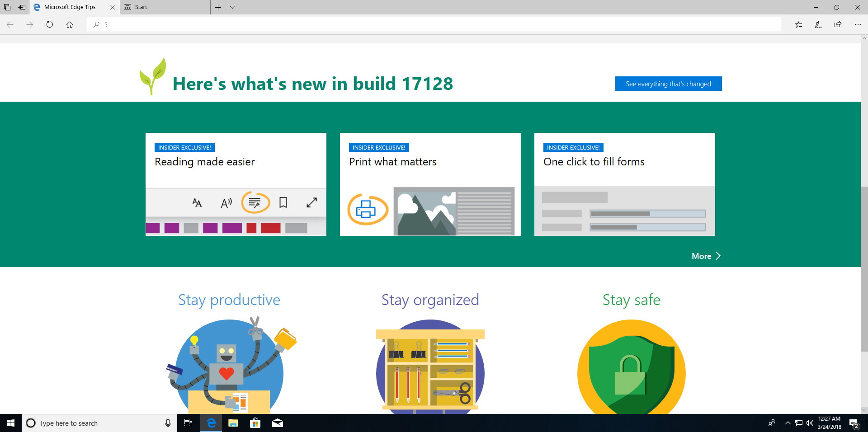Click the build 17128 headline
Image resolution: width=868 pixels, height=432 pixels.
tap(313, 84)
